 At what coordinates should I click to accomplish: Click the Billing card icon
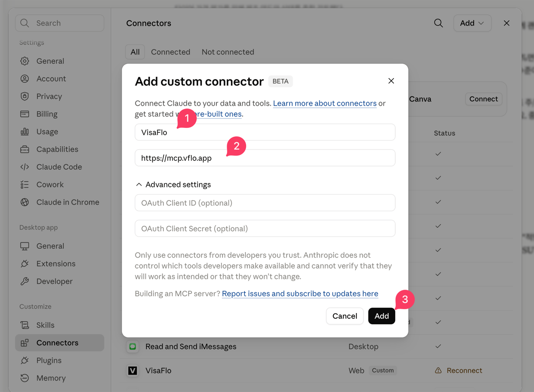tap(25, 114)
